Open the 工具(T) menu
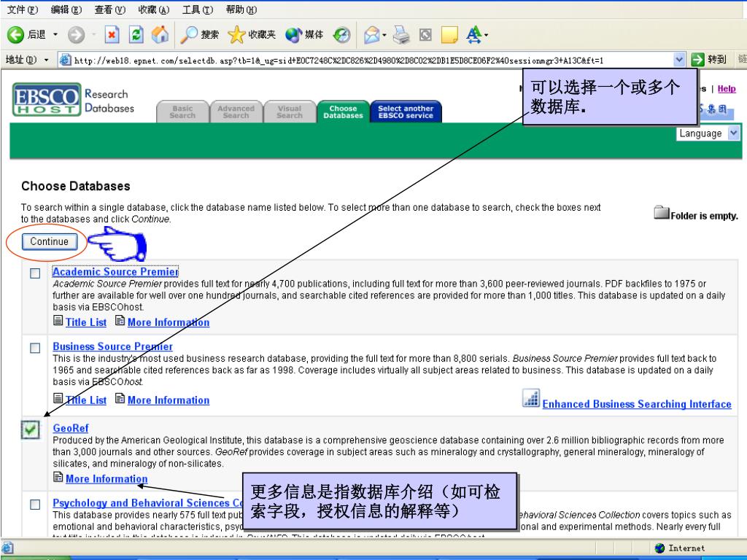747x560 pixels. (x=198, y=9)
